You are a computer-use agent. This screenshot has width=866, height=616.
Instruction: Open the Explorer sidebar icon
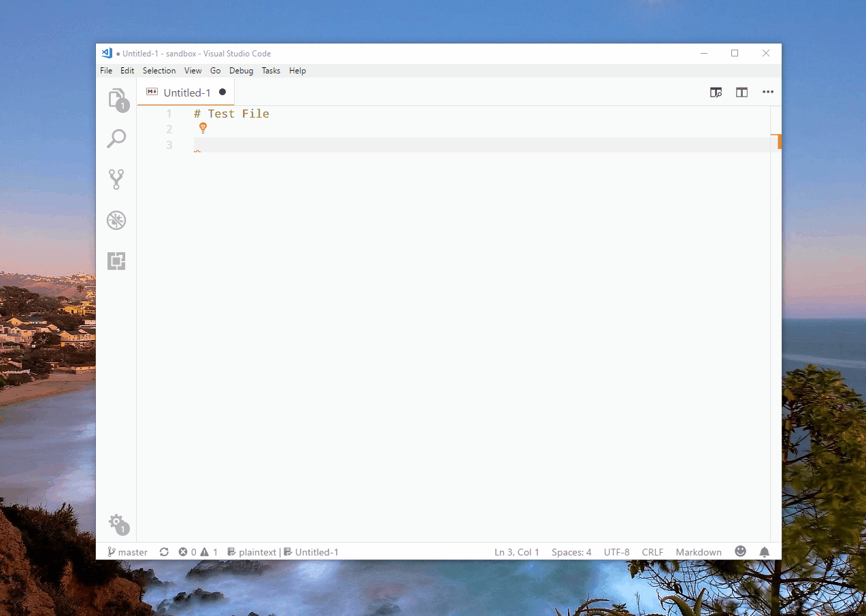[x=116, y=97]
